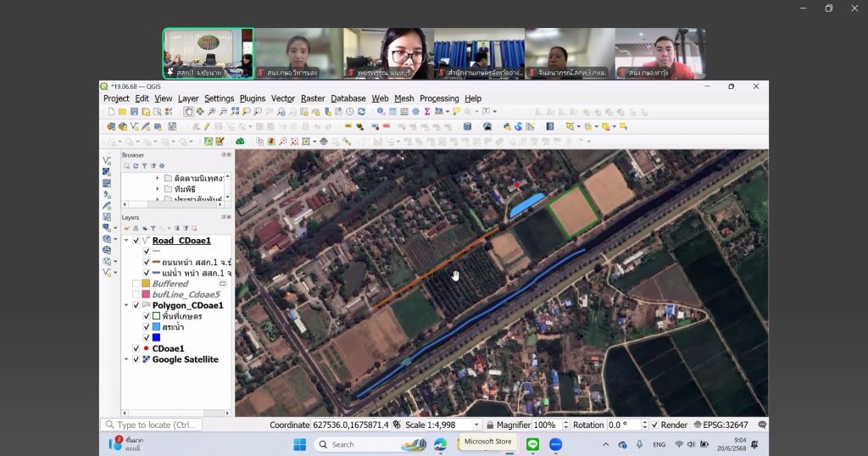Open statistical summary sigma icon

click(x=427, y=112)
